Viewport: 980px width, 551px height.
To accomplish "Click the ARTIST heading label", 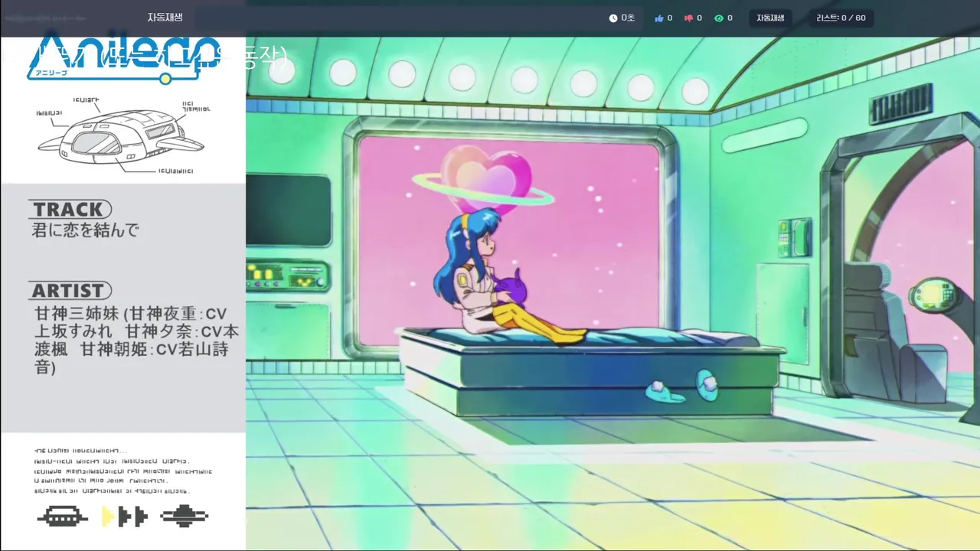I will 70,290.
